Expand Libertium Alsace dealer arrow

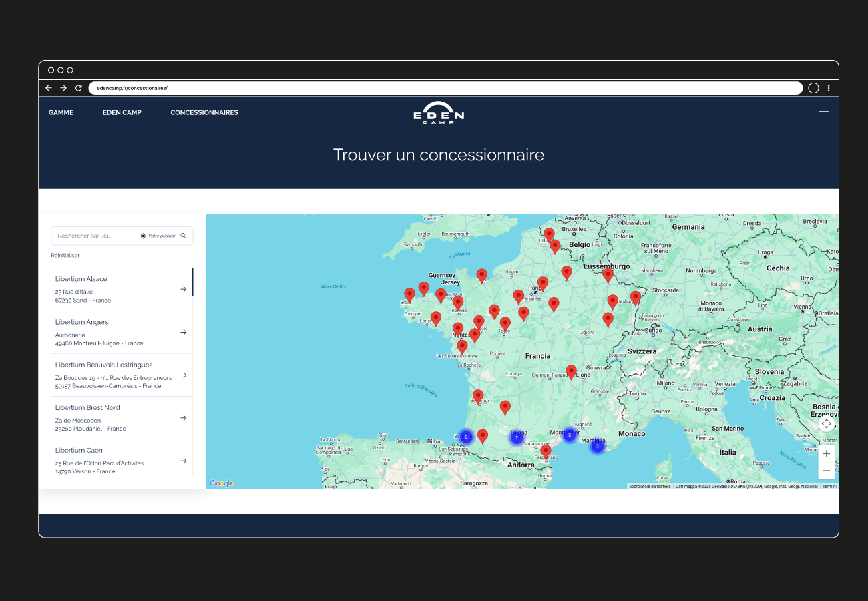183,289
